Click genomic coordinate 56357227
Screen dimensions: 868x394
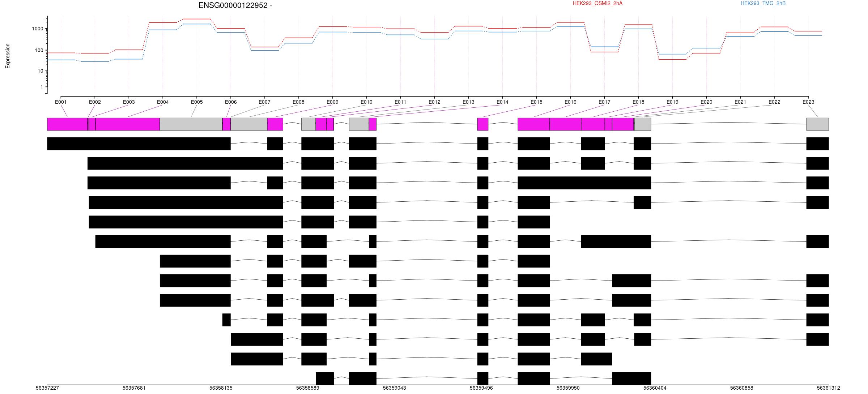[47, 388]
